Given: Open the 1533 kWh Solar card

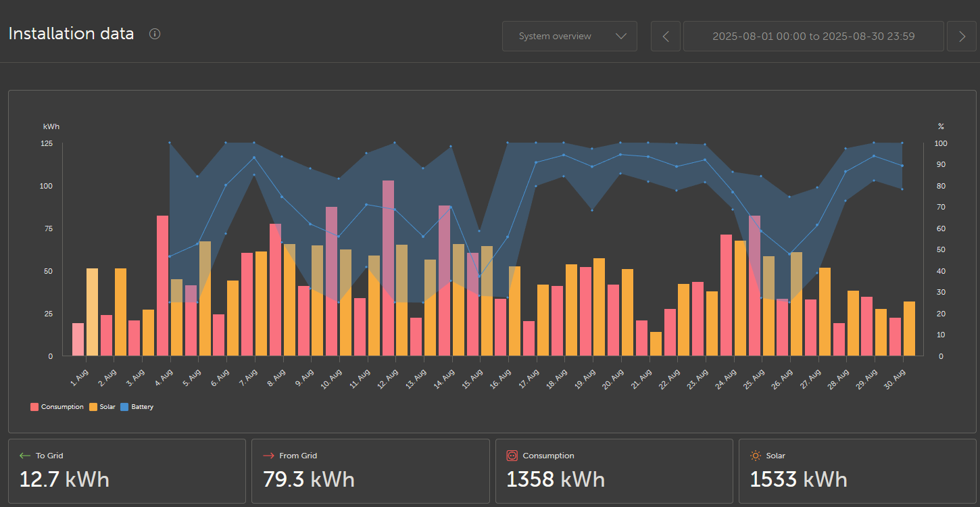Looking at the screenshot, I should coord(857,471).
